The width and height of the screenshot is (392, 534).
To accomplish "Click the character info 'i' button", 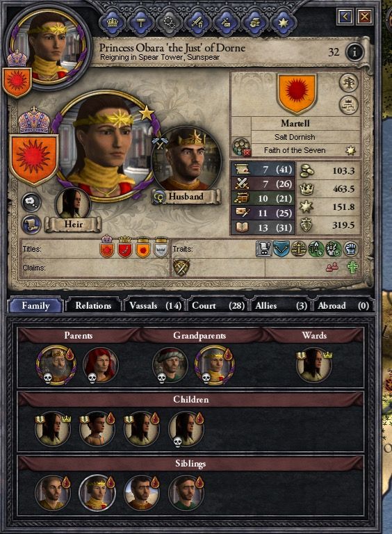I will pos(354,52).
